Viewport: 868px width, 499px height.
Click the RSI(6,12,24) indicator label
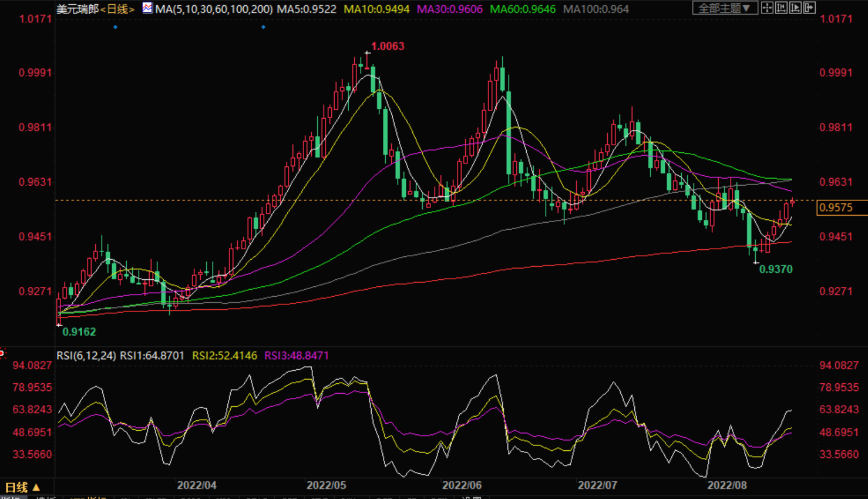pos(86,356)
